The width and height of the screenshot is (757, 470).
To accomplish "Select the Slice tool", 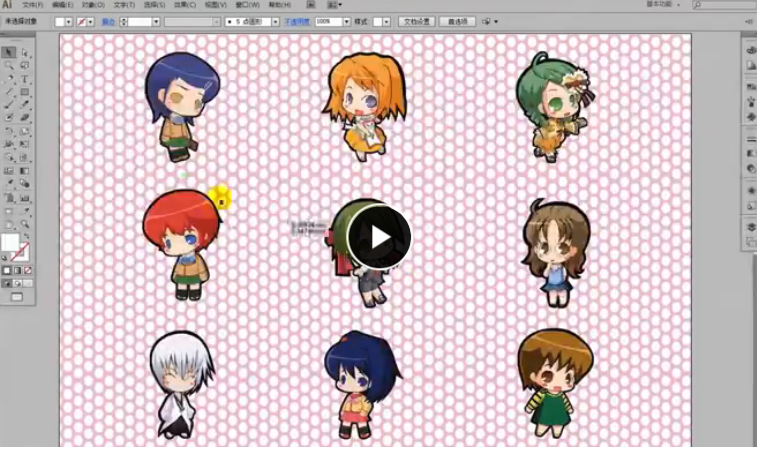I will 25,211.
